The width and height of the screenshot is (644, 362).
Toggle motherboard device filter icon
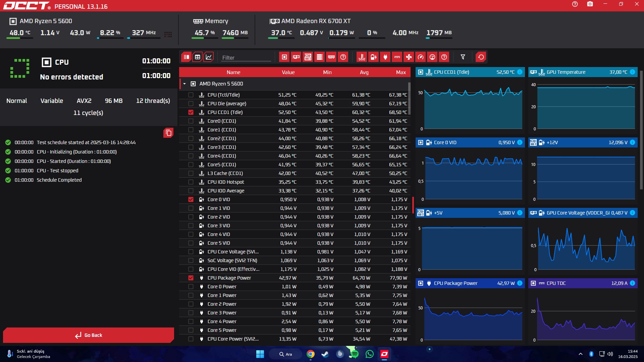click(308, 57)
